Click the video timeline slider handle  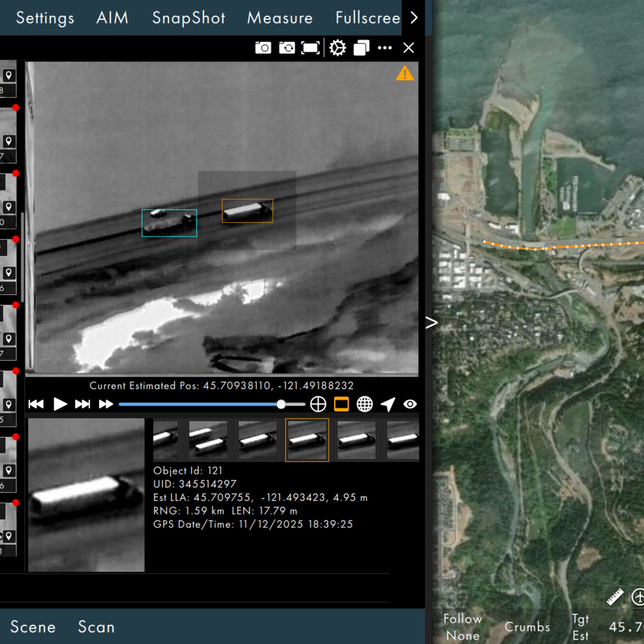click(x=281, y=404)
